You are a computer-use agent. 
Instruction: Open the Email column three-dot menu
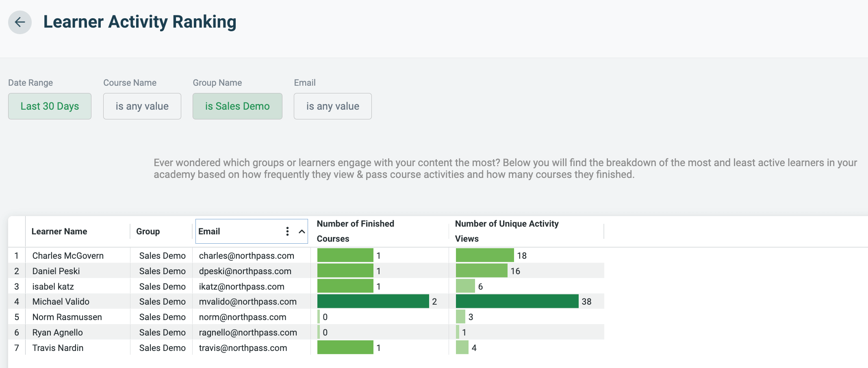287,231
